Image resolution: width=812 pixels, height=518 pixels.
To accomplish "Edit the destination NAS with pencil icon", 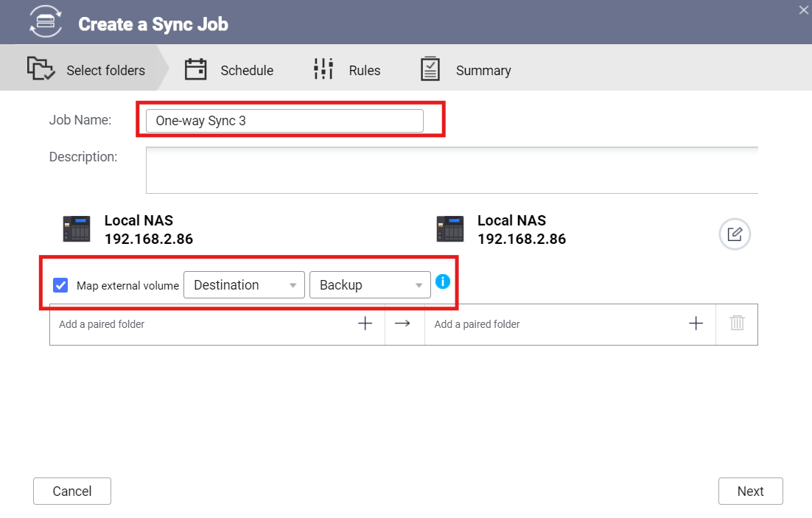I will point(735,234).
